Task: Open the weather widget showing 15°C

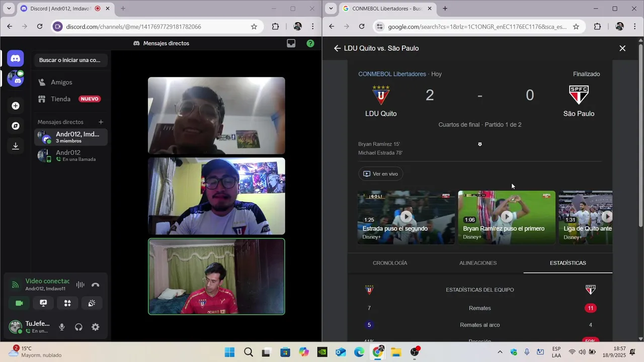Action: [35, 352]
